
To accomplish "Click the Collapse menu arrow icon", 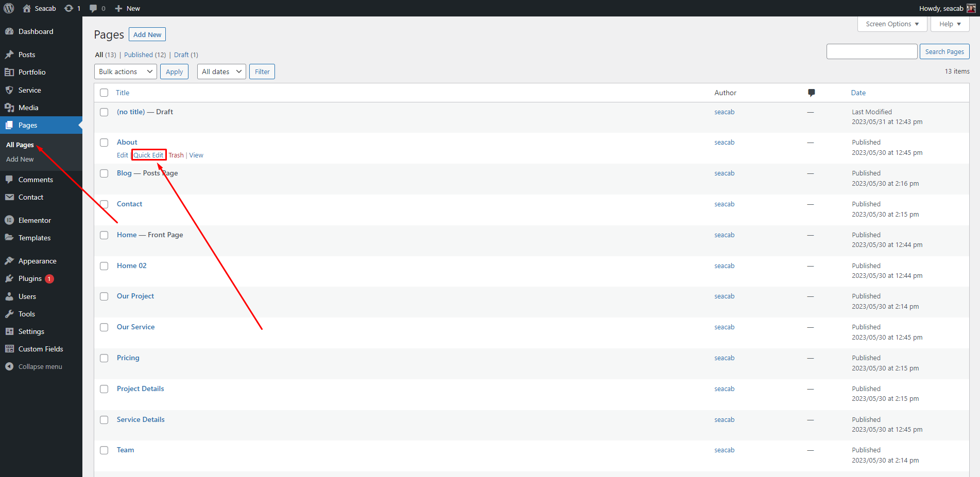I will (x=9, y=366).
